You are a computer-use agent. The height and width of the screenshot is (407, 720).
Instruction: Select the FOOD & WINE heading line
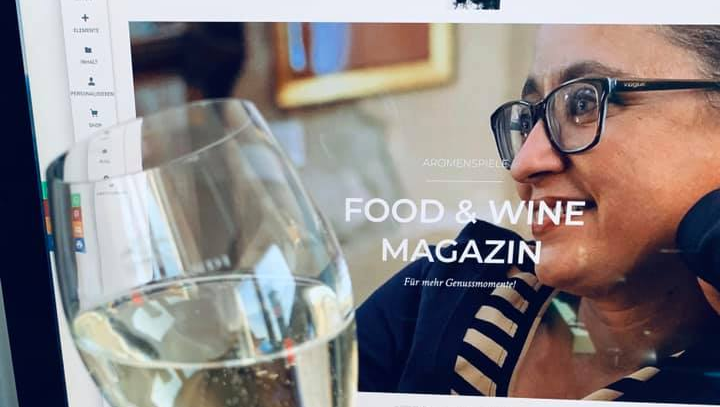(465, 211)
